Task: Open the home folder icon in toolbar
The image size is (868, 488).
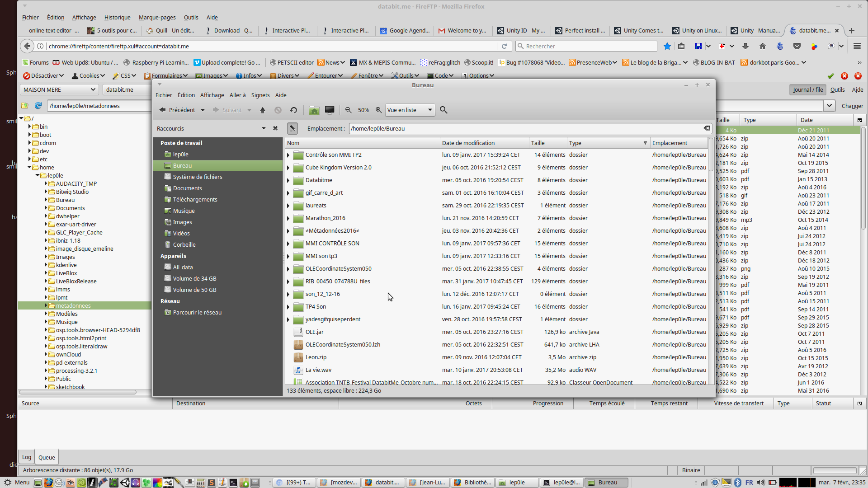Action: 314,110
